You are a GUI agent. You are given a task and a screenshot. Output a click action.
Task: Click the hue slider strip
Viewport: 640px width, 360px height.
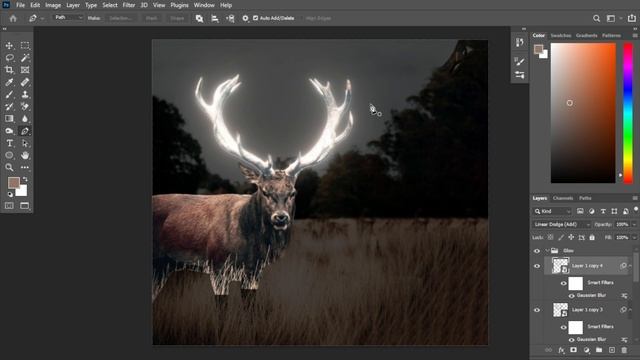tap(629, 113)
